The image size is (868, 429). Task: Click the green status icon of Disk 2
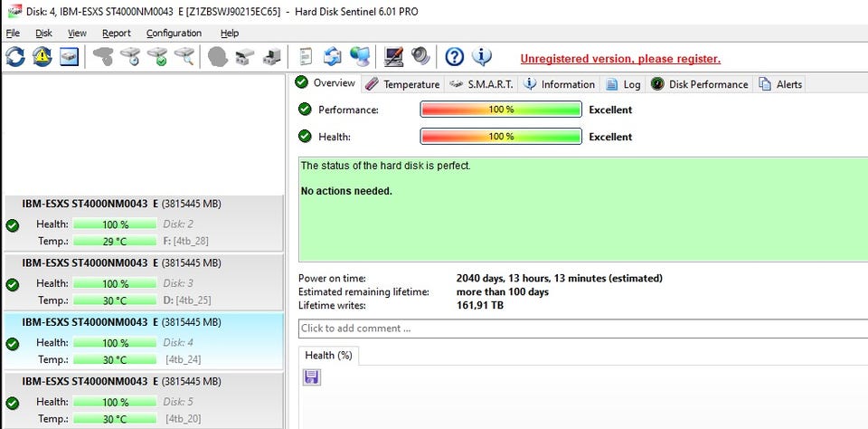12,225
